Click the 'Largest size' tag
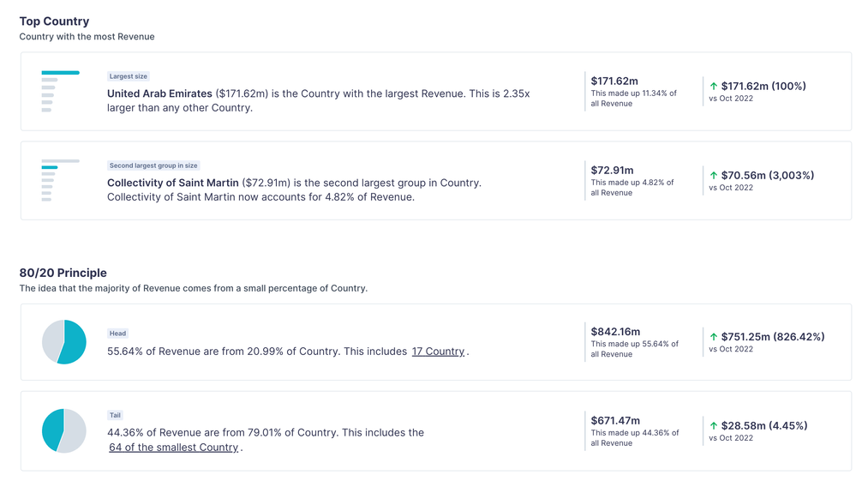Screen dimensions: 868x487 (129, 76)
